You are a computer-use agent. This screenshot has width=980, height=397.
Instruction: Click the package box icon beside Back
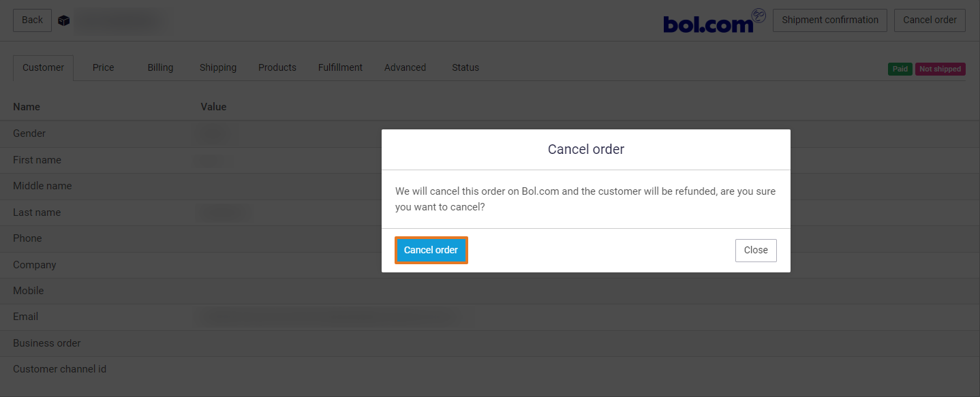tap(63, 20)
